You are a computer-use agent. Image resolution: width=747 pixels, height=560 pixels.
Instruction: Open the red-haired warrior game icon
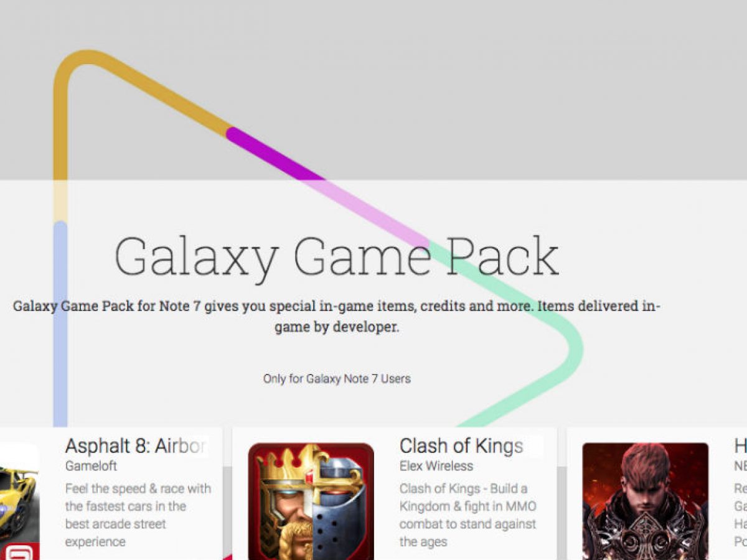pyautogui.click(x=646, y=502)
